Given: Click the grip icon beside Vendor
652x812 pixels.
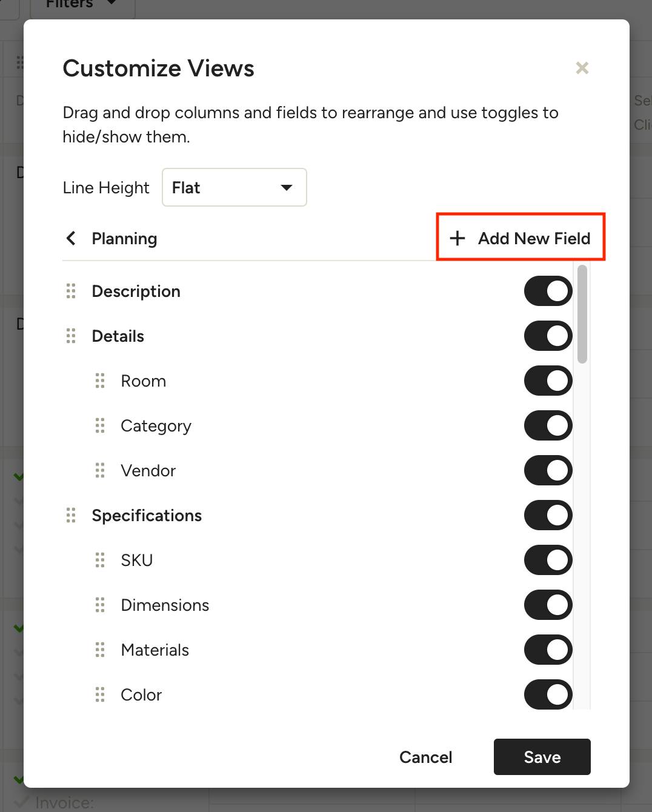Looking at the screenshot, I should [100, 471].
